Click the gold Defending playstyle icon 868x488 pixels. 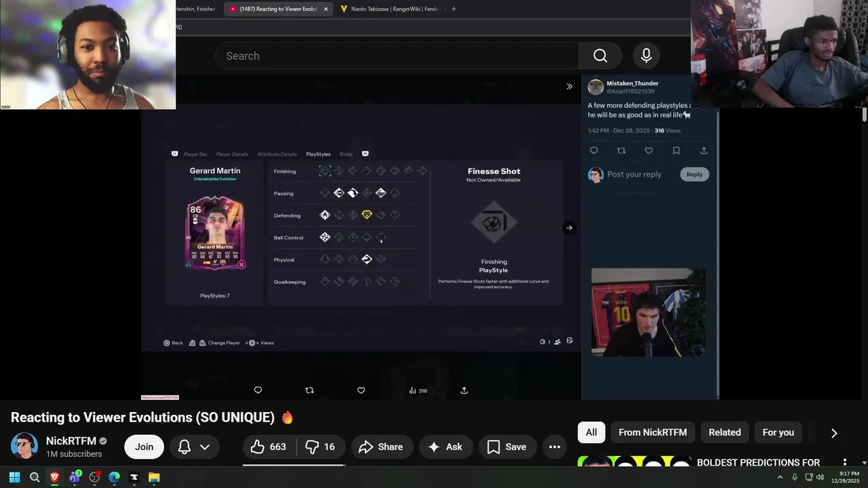[x=367, y=215]
